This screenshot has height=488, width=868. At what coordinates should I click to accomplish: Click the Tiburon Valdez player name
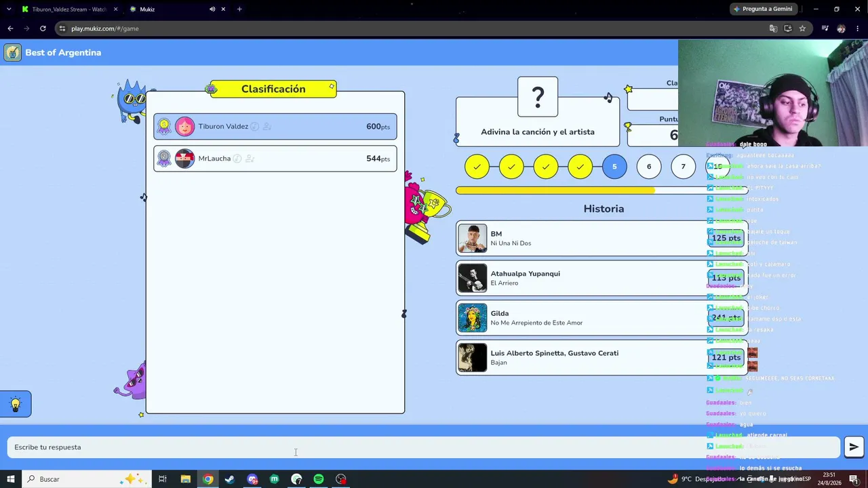point(223,127)
